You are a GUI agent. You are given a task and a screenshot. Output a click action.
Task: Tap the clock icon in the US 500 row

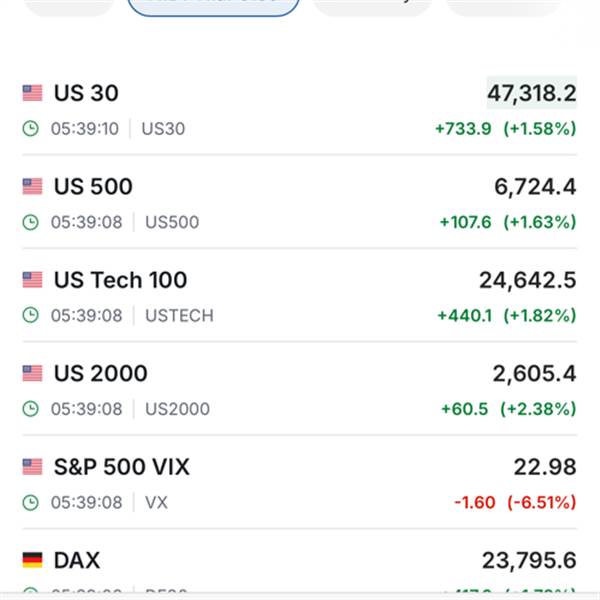point(31,222)
